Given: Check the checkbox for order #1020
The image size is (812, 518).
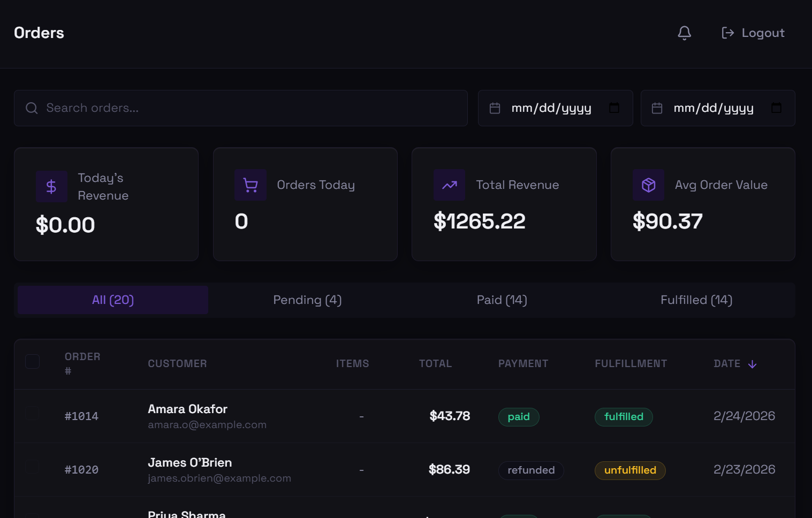Looking at the screenshot, I should [32, 466].
